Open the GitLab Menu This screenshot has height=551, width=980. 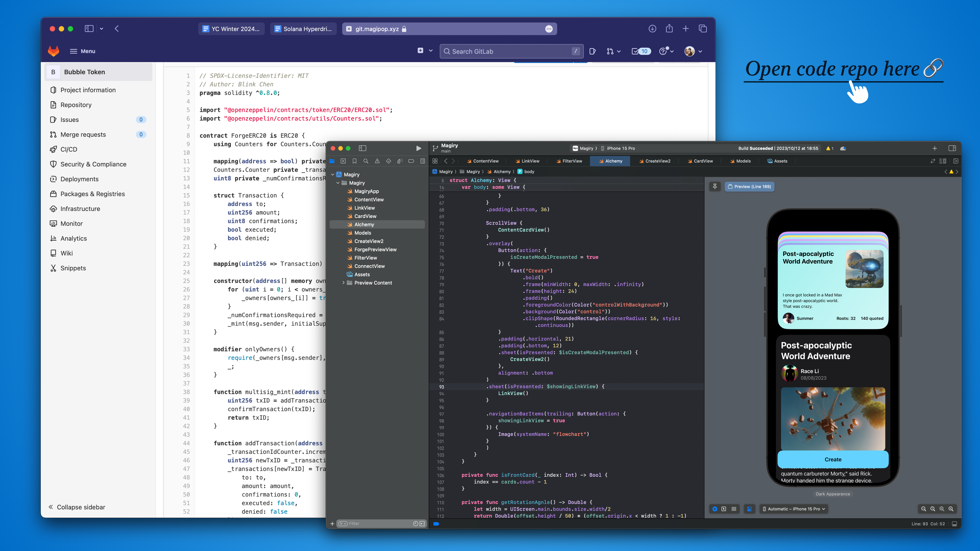click(83, 51)
